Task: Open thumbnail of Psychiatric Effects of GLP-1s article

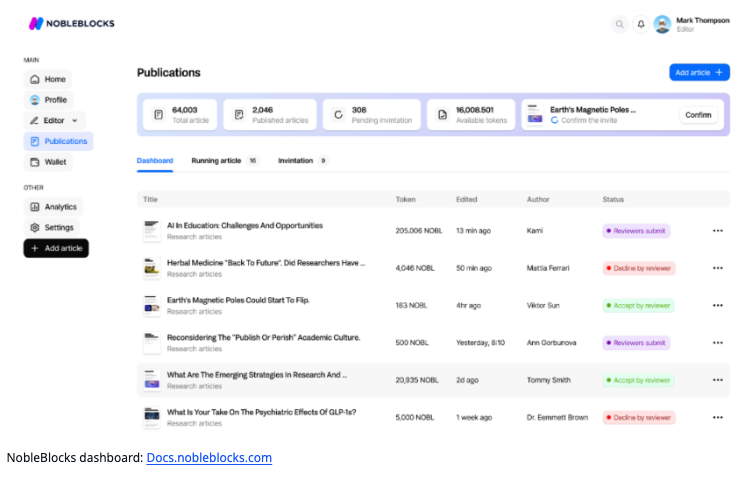Action: 151,417
